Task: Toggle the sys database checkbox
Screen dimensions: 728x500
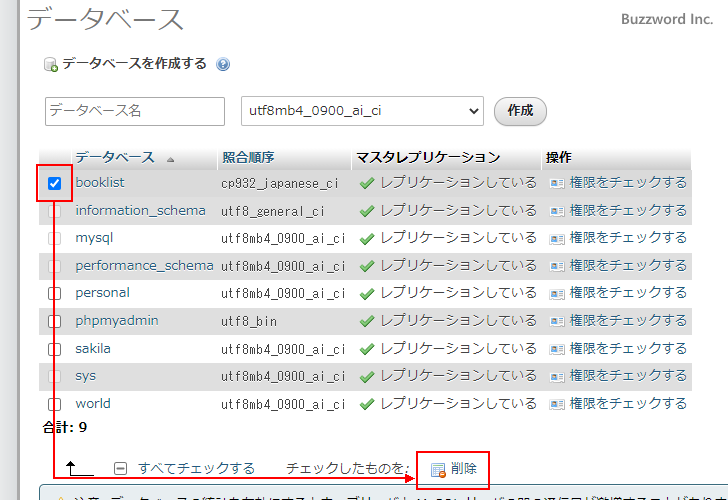Action: click(54, 377)
